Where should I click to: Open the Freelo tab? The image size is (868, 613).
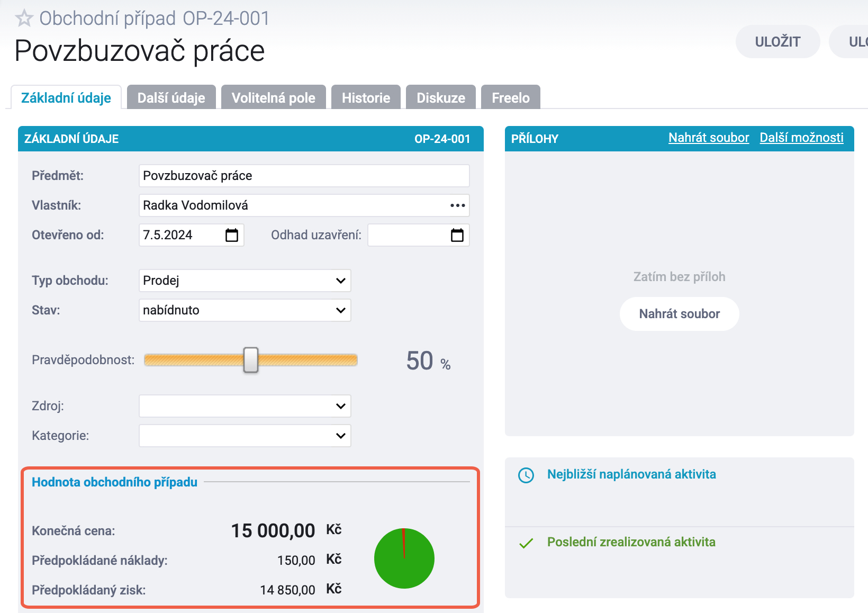click(511, 97)
